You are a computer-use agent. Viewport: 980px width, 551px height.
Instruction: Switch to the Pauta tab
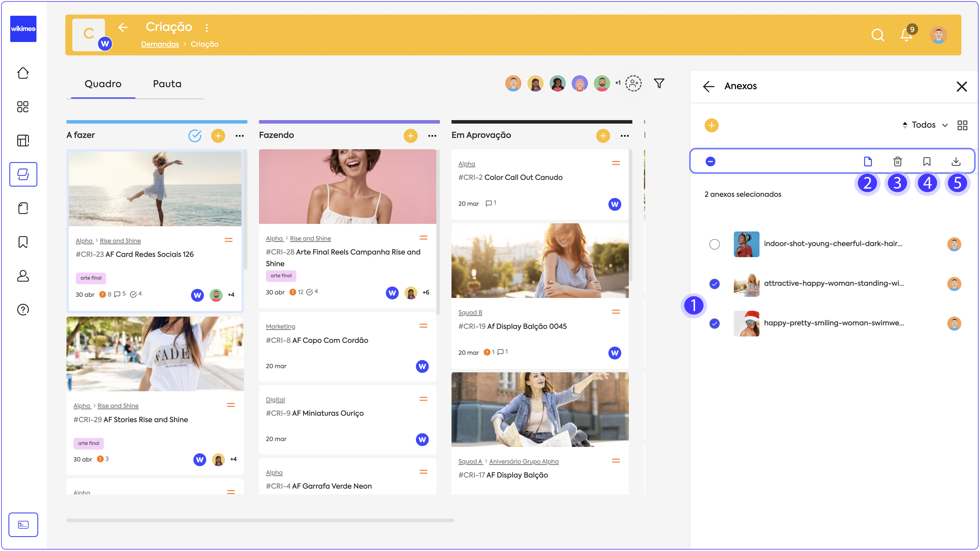[167, 84]
